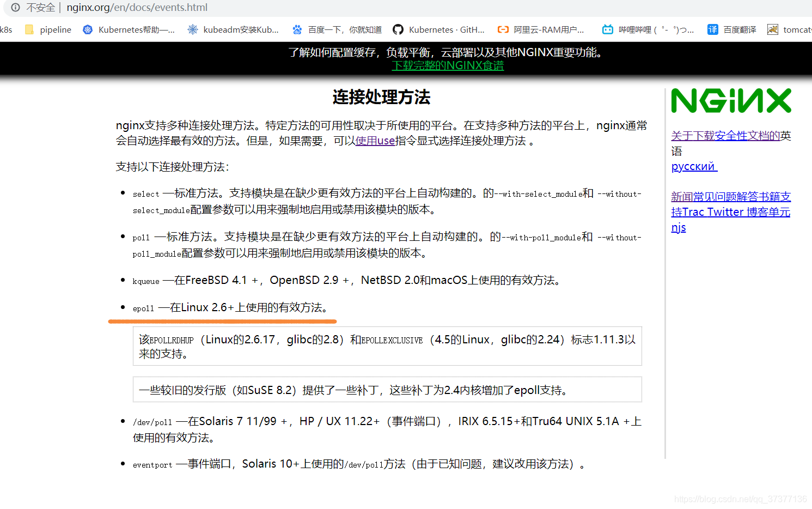Click the 'poll' method name
Viewport: 812px width, 509px height.
point(141,238)
